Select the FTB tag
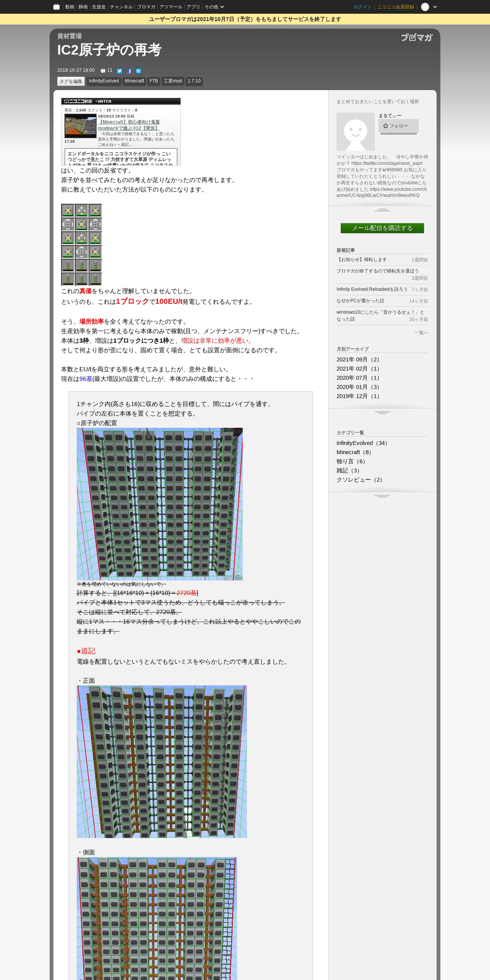 tap(154, 81)
